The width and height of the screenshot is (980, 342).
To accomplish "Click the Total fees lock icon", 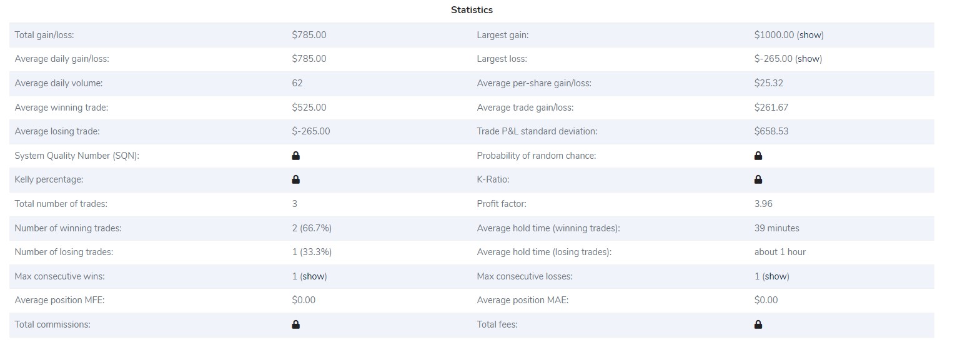I will (758, 324).
